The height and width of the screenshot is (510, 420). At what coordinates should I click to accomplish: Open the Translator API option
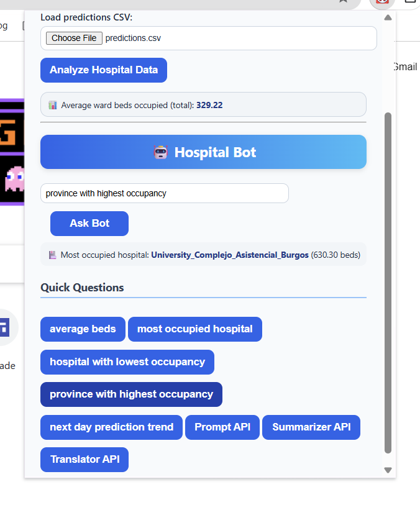click(84, 459)
